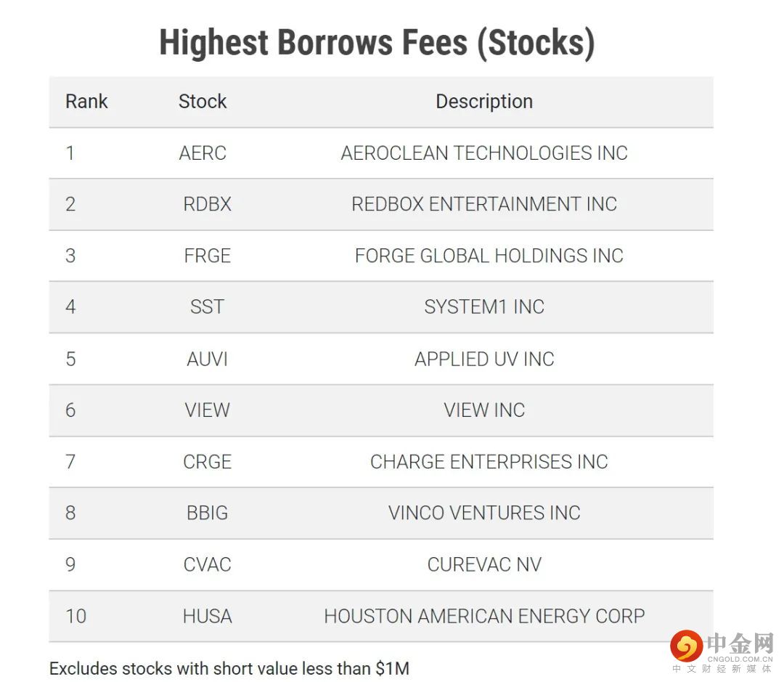Click VINCO VENTURES INC description

click(x=484, y=513)
